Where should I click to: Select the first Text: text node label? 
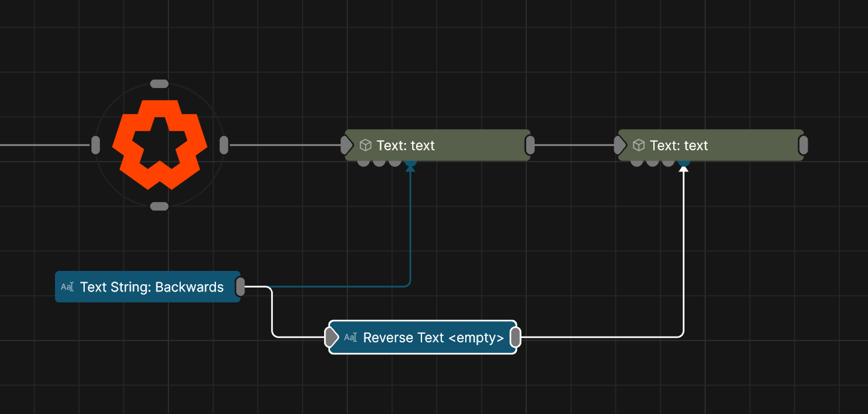[406, 145]
